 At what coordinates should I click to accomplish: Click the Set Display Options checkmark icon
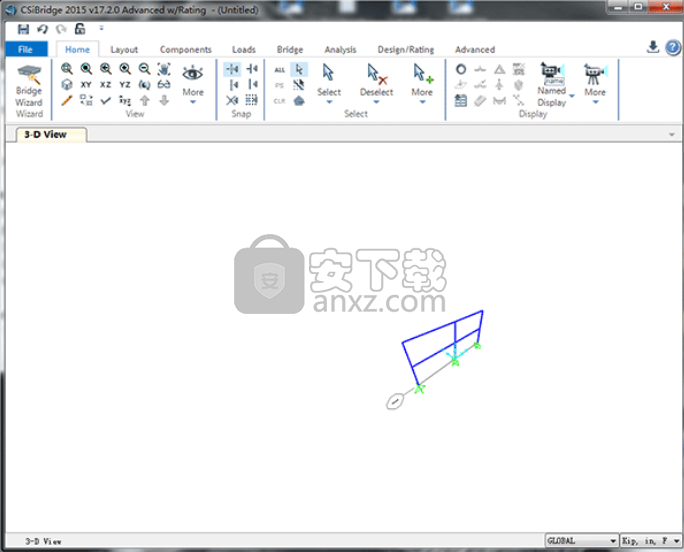tap(106, 101)
